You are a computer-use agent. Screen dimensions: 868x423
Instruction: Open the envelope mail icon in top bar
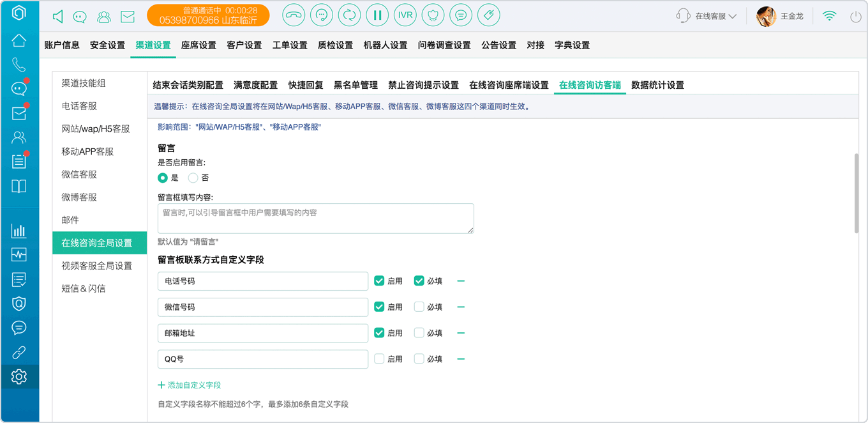point(128,17)
